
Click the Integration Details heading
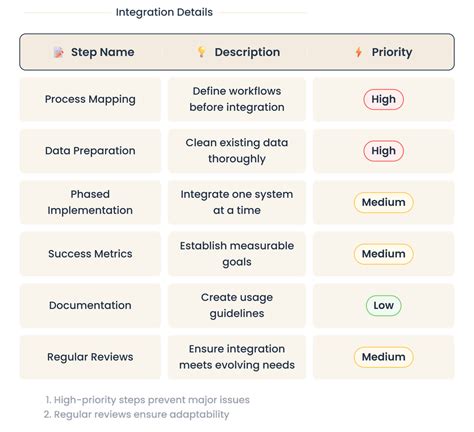[164, 12]
